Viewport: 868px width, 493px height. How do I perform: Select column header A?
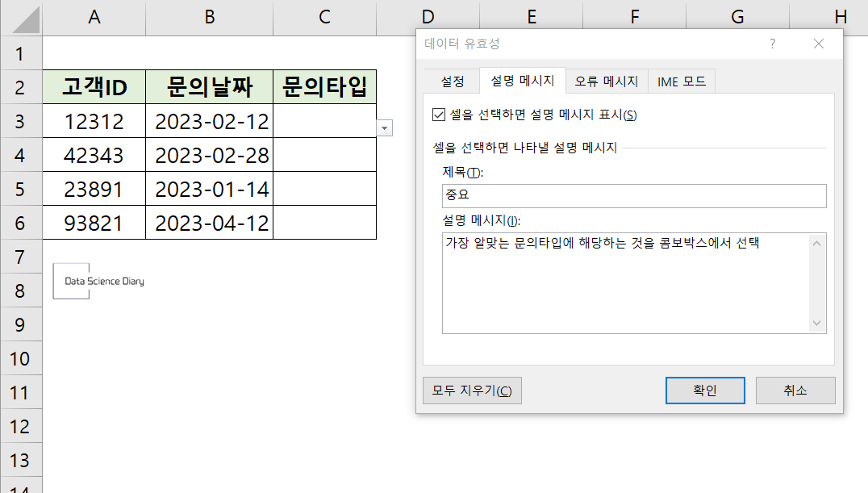click(94, 15)
